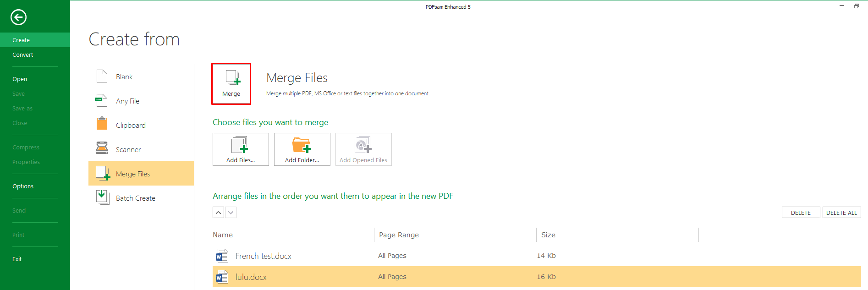868x290 pixels.
Task: Click the Word icon beside lulu.docx
Action: click(222, 277)
